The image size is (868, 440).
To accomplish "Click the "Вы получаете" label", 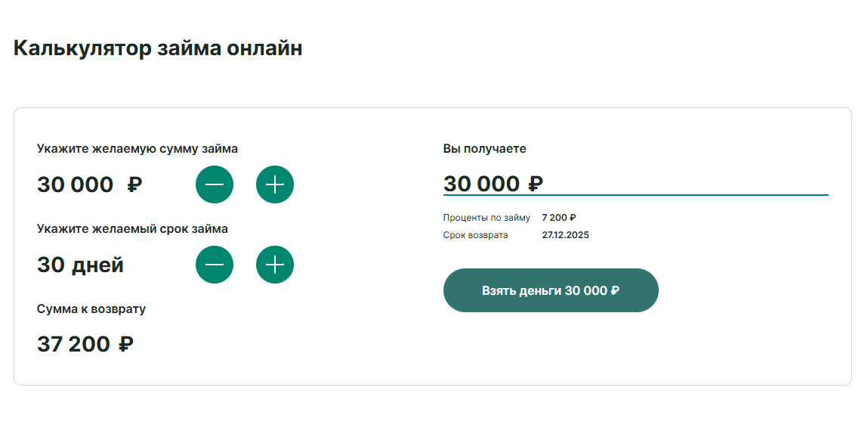I will pos(484,149).
